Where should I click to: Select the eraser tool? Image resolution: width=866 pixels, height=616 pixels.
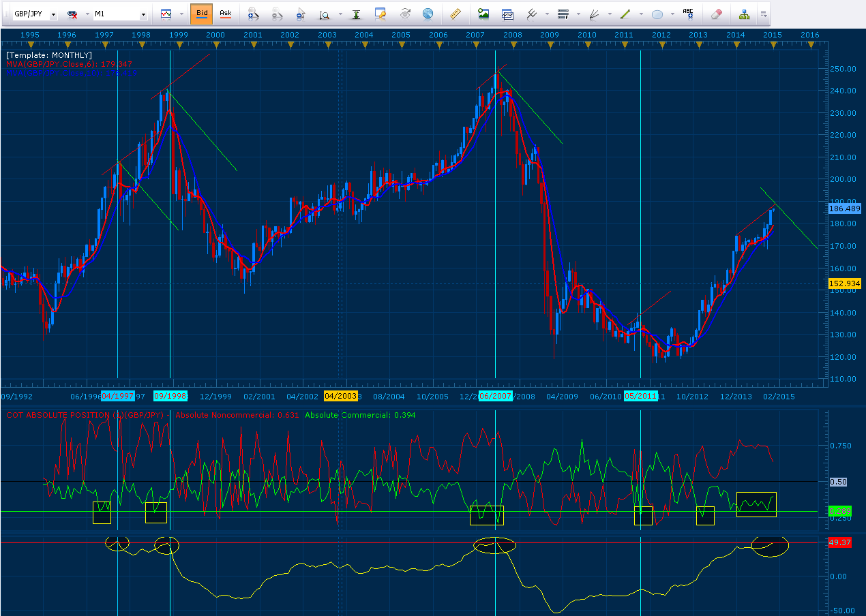coord(716,14)
